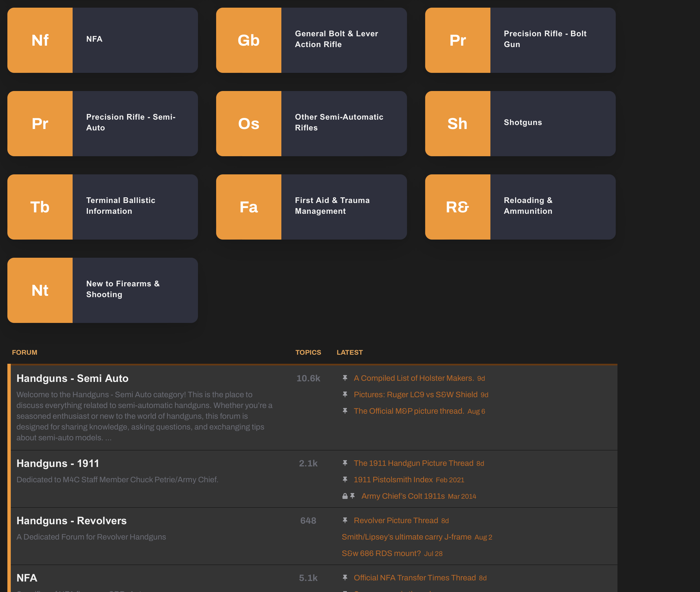Click the Nt orange tile icon
This screenshot has height=592, width=700.
pos(40,290)
